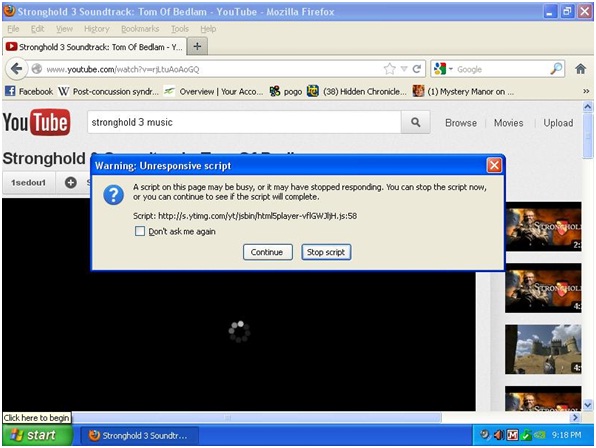Click the YouTube logo

(x=36, y=122)
